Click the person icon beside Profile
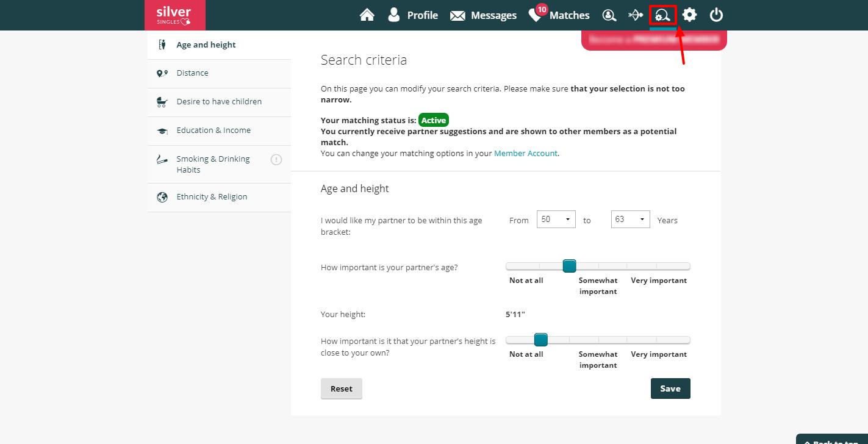Image resolution: width=868 pixels, height=444 pixels. click(394, 15)
